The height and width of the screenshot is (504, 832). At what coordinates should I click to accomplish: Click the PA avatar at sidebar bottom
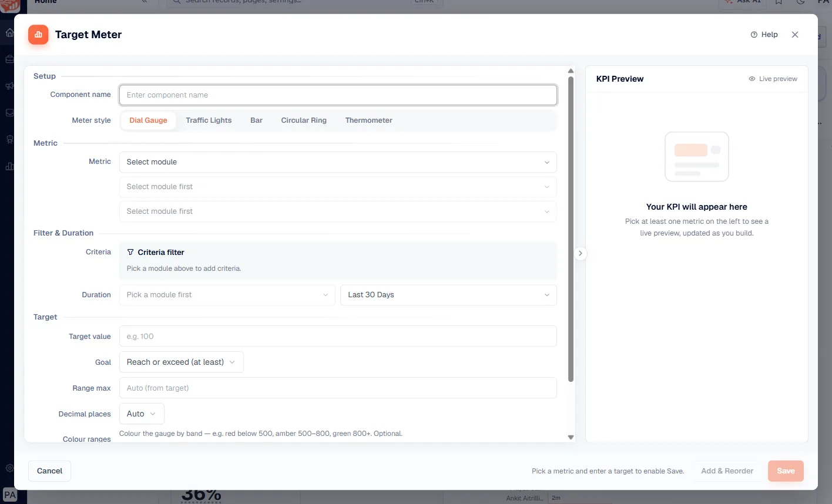pyautogui.click(x=10, y=495)
